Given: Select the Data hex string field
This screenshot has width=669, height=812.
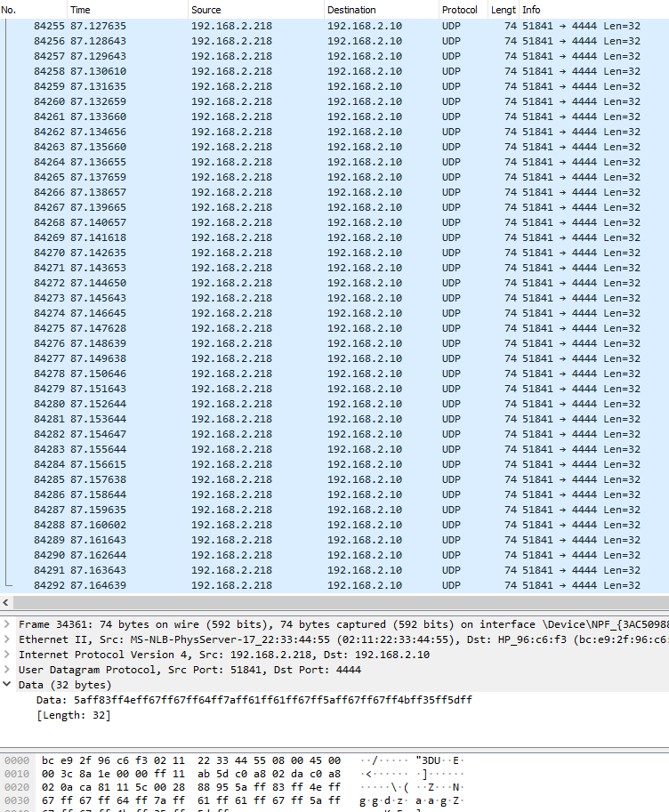Looking at the screenshot, I should click(254, 700).
